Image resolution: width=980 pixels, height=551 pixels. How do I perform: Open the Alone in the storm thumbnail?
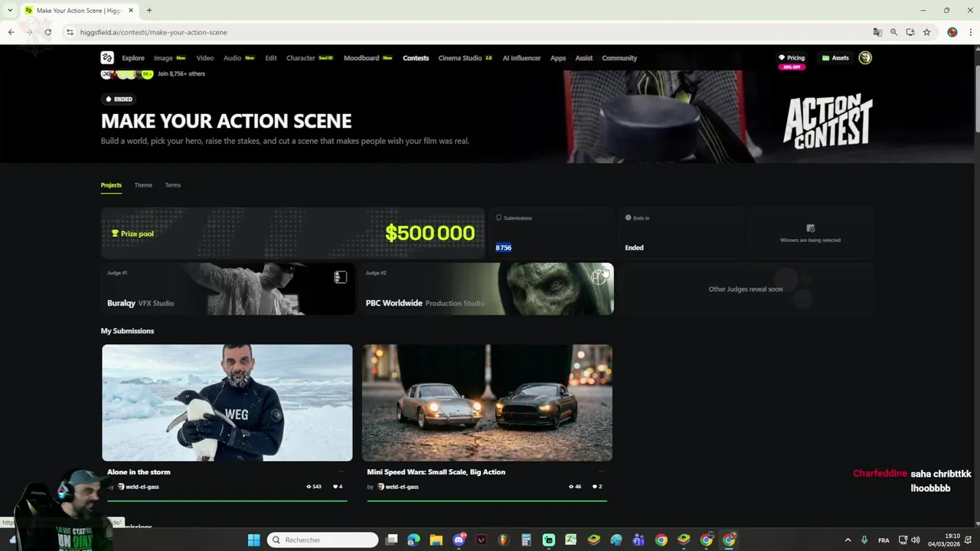(227, 403)
